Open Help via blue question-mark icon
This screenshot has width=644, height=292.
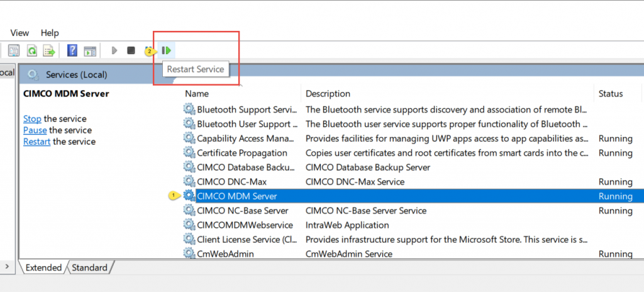click(72, 50)
